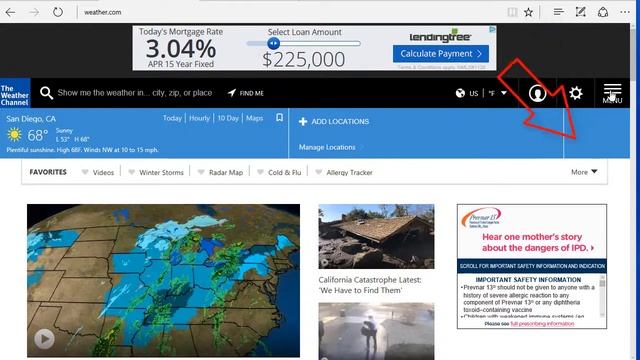
Task: Go back with the browser back arrow
Action: 10,12
